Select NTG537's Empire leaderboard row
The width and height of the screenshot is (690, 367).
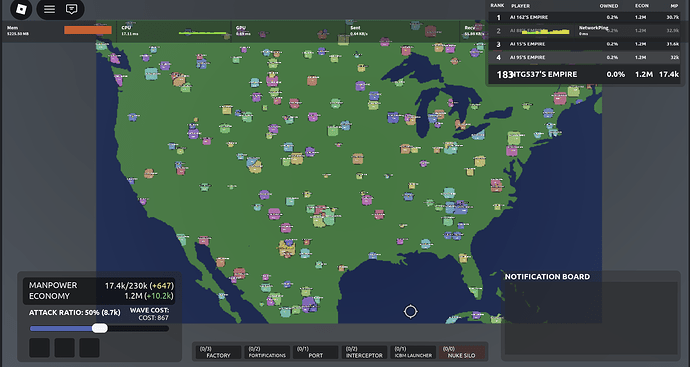pos(585,74)
